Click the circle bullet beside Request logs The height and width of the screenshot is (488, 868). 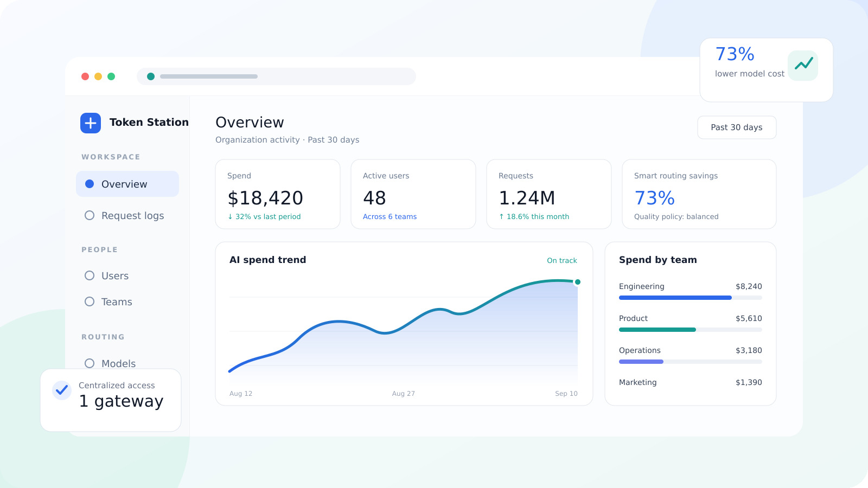pyautogui.click(x=90, y=215)
